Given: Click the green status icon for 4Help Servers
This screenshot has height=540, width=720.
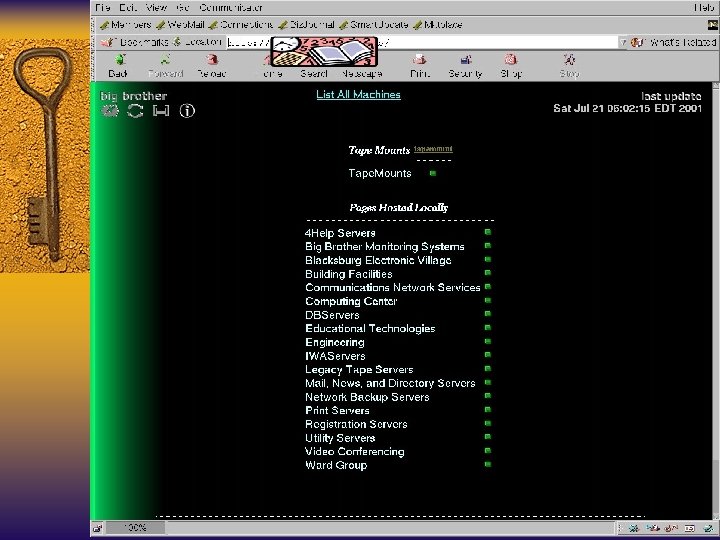Looking at the screenshot, I should click(x=488, y=232).
